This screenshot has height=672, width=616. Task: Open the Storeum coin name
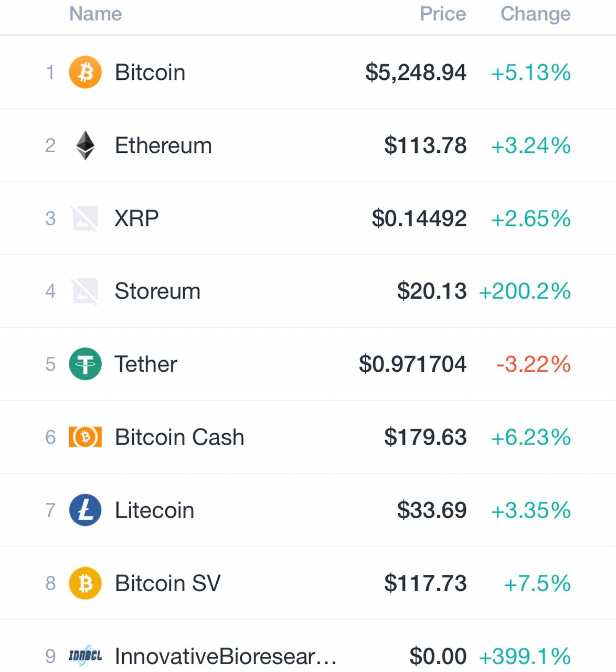pos(157,291)
